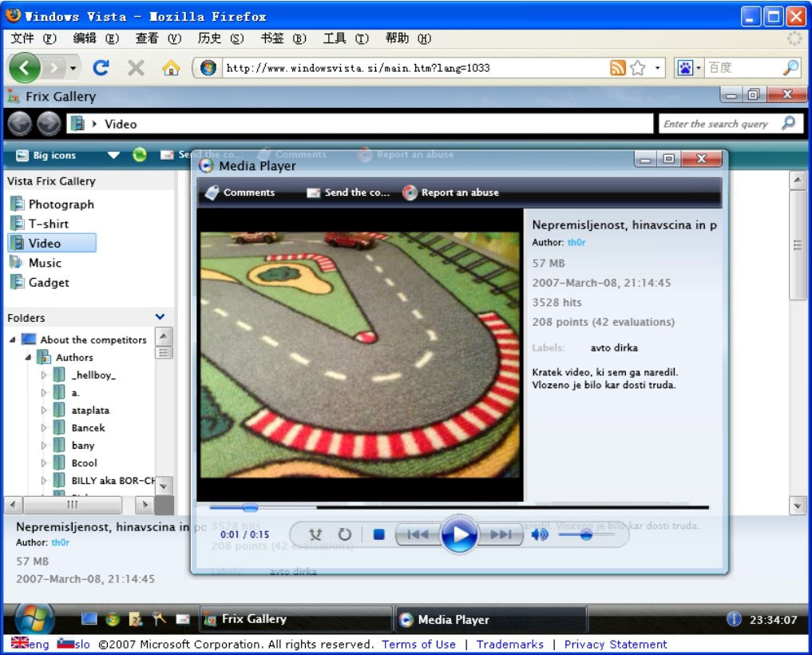This screenshot has height=655, width=812.
Task: Open Comments in Media Player toolbar
Action: coord(240,193)
